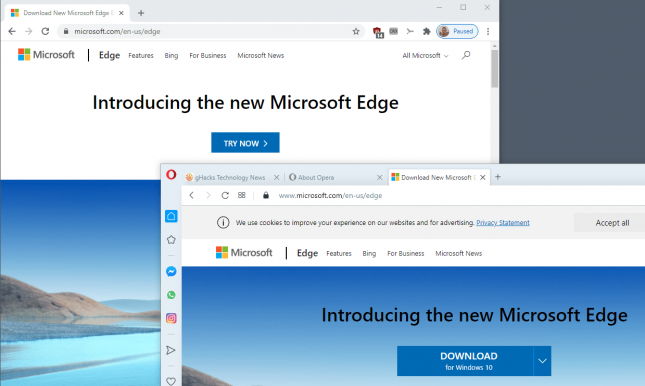Click the TRY NOW button
Viewport: 645px width, 386px height.
[x=245, y=143]
